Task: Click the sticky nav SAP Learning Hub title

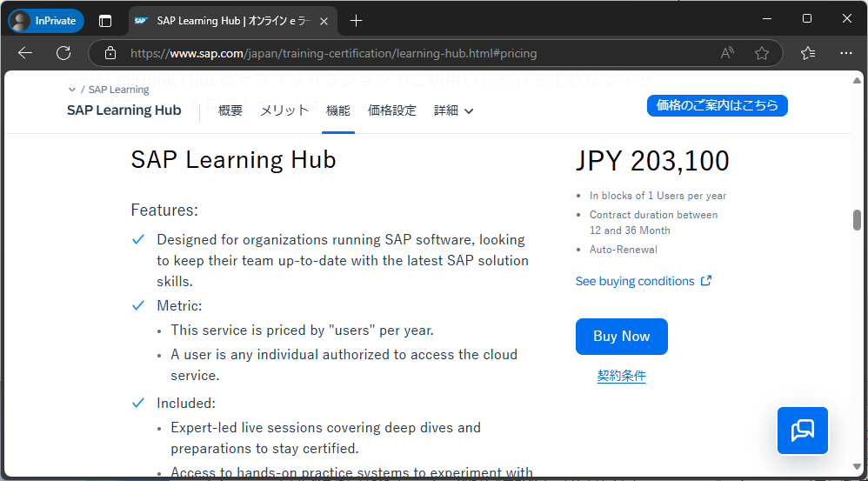Action: [x=124, y=110]
